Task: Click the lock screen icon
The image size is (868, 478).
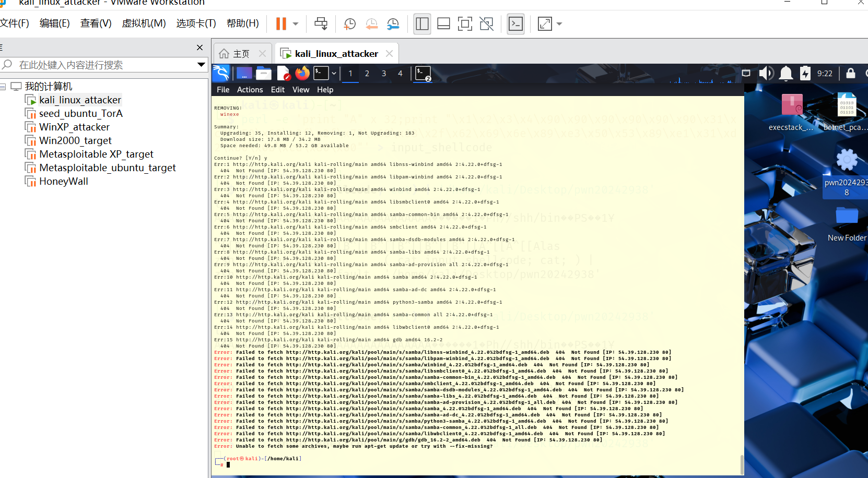Action: point(851,73)
